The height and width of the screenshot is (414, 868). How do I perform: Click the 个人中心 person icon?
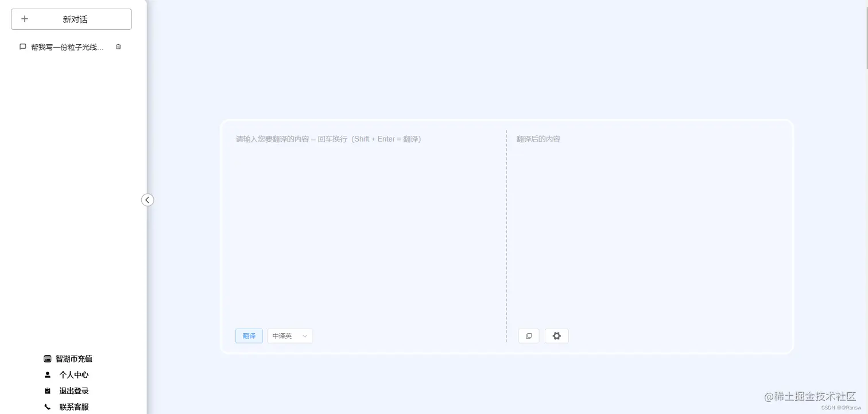[47, 374]
